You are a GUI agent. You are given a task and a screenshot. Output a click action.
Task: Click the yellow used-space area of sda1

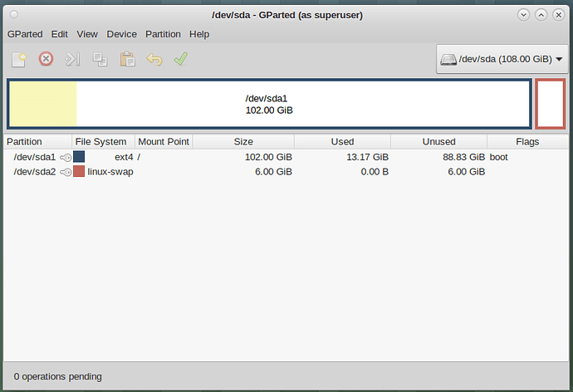point(43,104)
